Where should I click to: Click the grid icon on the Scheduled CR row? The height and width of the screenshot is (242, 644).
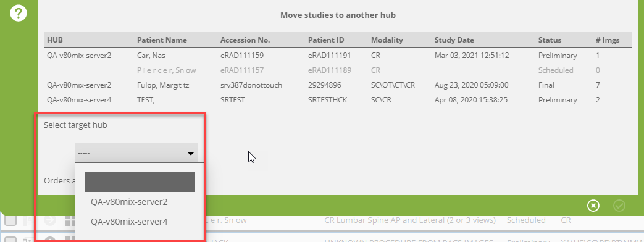click(x=70, y=220)
